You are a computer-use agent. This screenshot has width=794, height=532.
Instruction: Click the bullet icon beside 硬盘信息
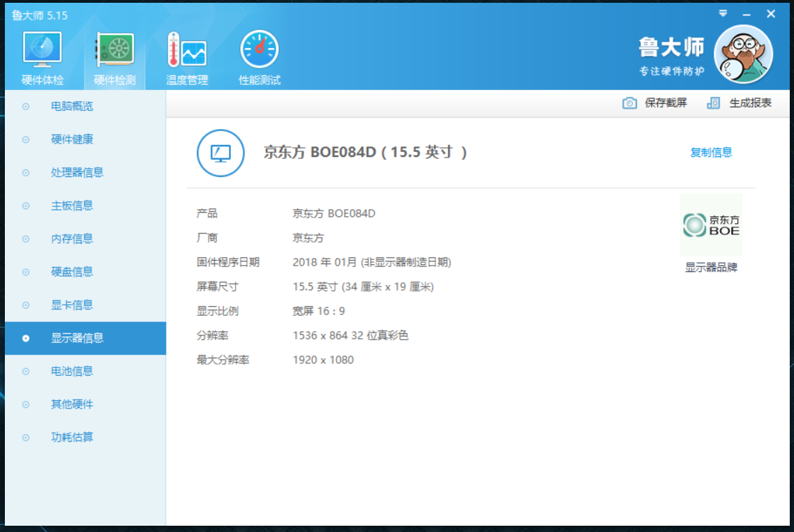pyautogui.click(x=26, y=272)
